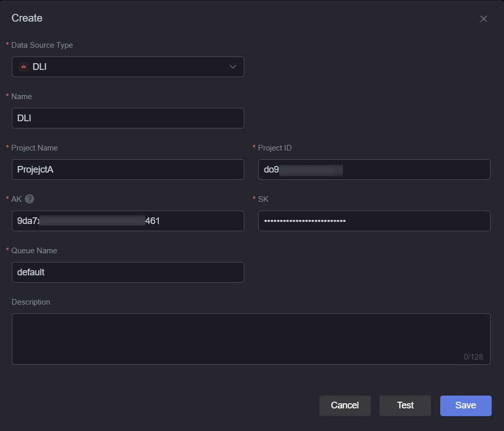This screenshot has height=431, width=504.
Task: Save the new data source
Action: point(466,406)
